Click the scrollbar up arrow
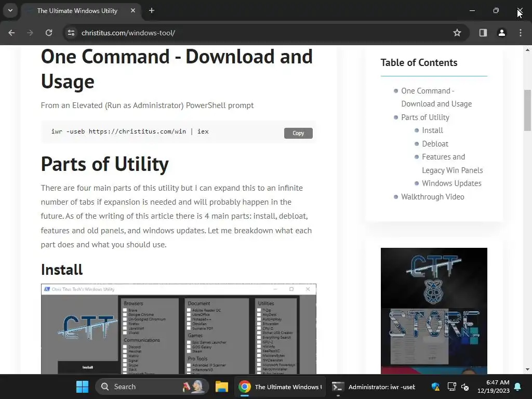 [x=527, y=50]
